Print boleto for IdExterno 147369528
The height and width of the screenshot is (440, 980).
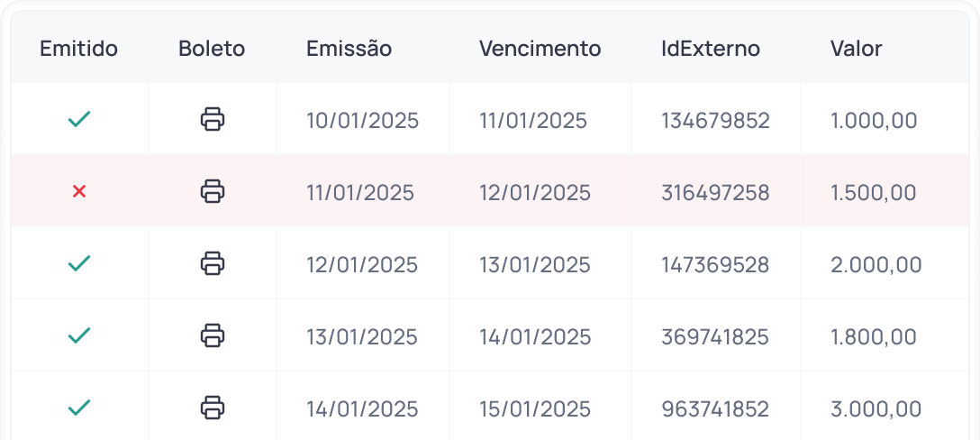[x=213, y=263]
